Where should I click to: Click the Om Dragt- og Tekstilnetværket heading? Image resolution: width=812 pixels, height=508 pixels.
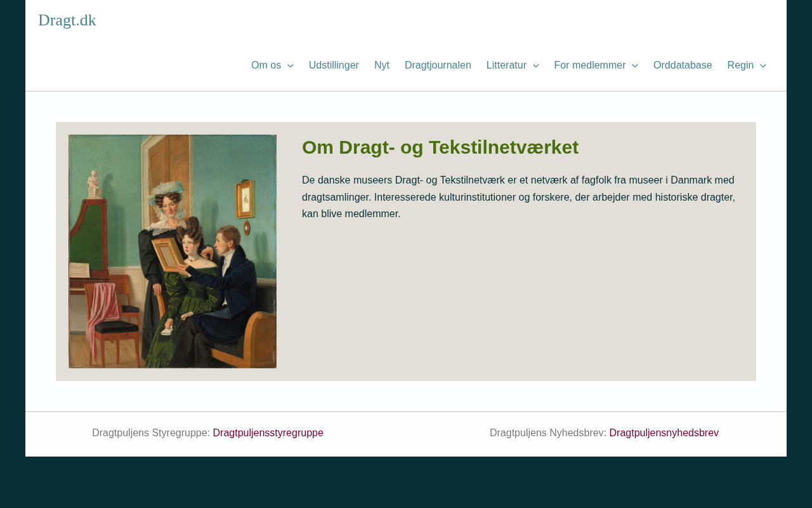440,147
